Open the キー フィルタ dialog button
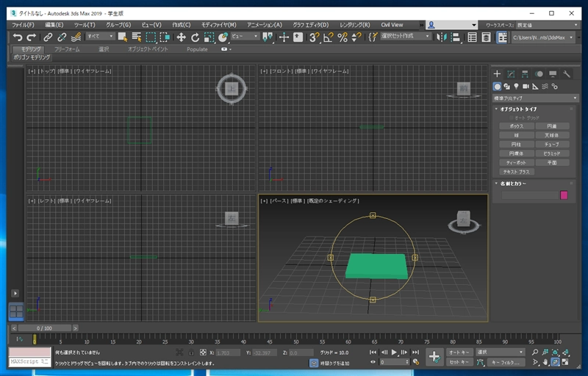This screenshot has width=588, height=376. 505,362
